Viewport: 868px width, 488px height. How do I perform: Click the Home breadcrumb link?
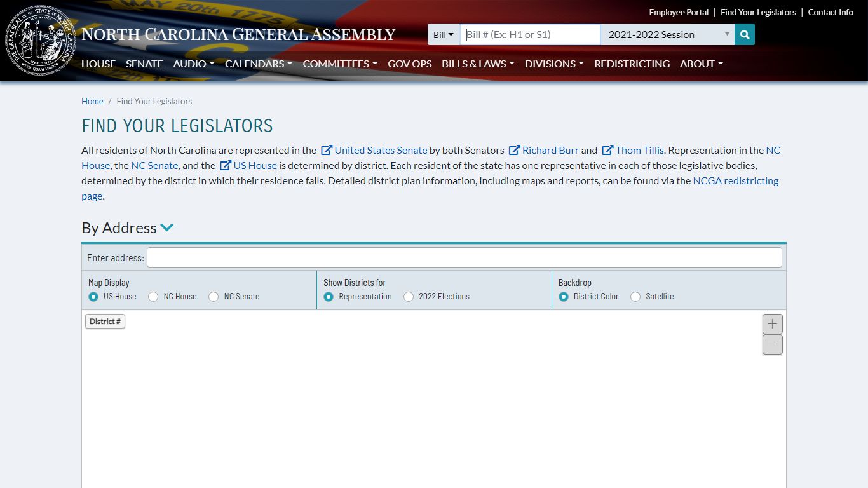click(92, 101)
